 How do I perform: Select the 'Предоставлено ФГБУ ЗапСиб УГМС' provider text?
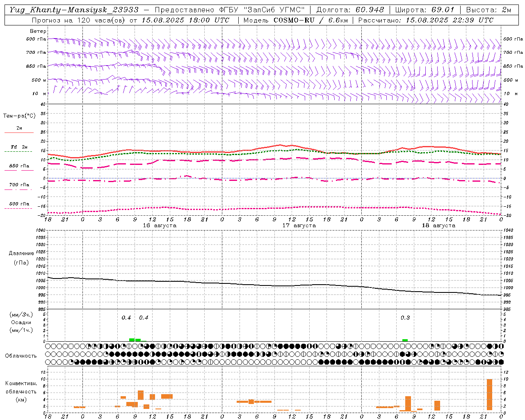(x=230, y=10)
